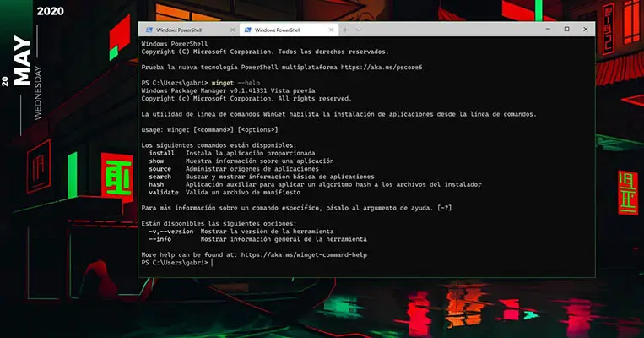The height and width of the screenshot is (338, 644).
Task: Open the https://aka.ms/winget-command-help link
Action: click(x=304, y=254)
